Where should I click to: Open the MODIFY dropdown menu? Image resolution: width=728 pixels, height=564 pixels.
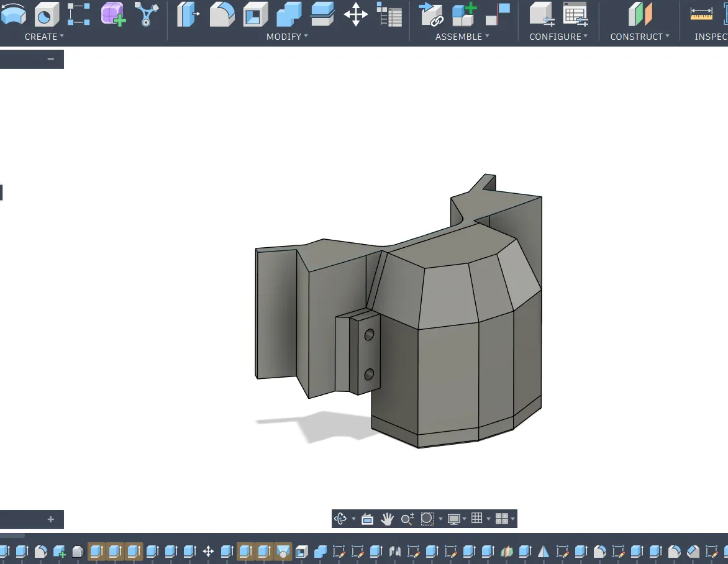coord(287,37)
